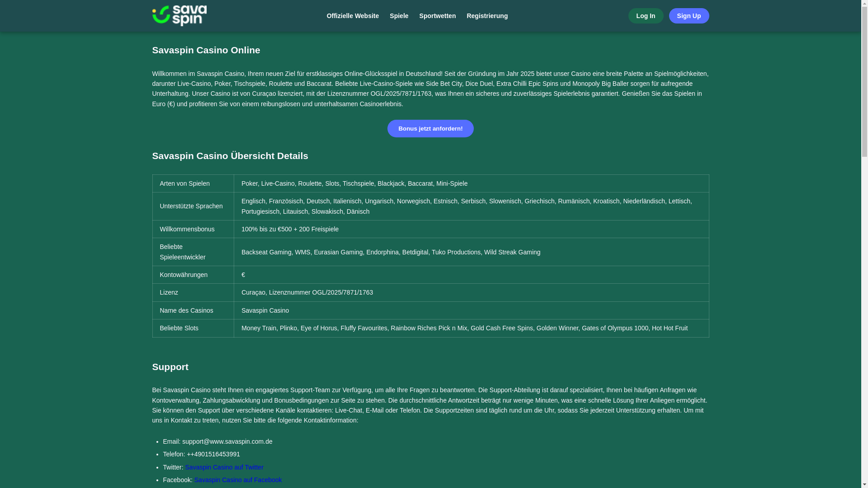This screenshot has height=488, width=868.
Task: Click the Savaspin Casino Übersicht Details heading
Action: [x=230, y=156]
